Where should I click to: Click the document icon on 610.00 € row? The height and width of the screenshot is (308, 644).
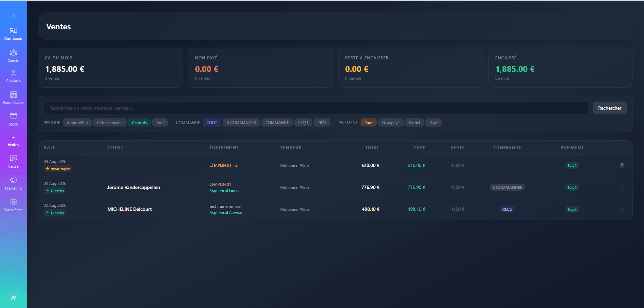coord(622,165)
